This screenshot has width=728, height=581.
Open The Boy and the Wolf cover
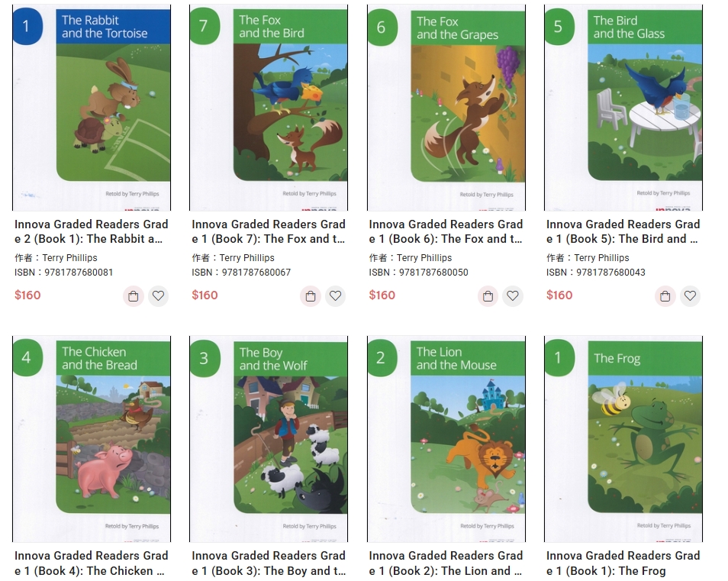[269, 439]
